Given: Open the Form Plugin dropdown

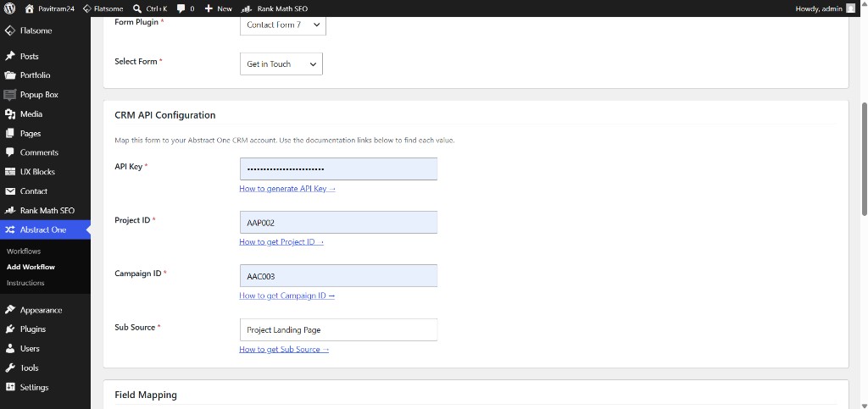Looking at the screenshot, I should tap(283, 25).
